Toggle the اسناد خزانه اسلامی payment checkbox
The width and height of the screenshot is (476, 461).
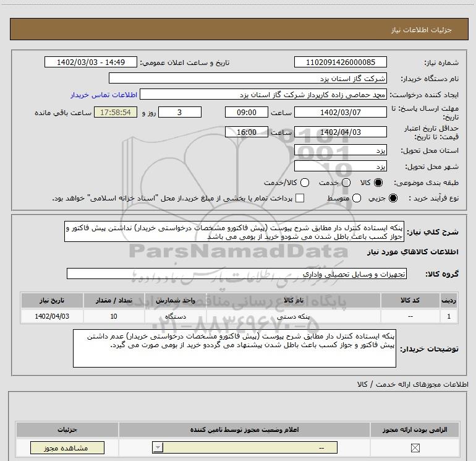click(x=300, y=198)
